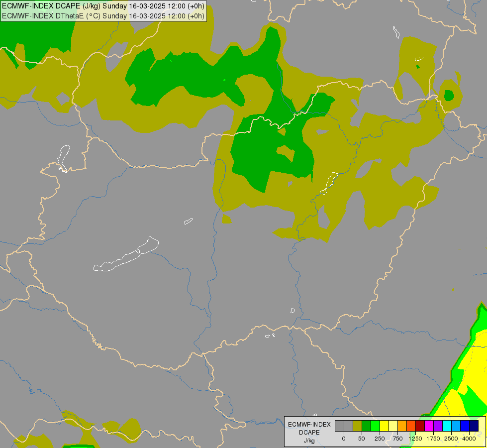The height and width of the screenshot is (448, 487).
Task: Click the legend scale value '250'
Action: tap(380, 439)
